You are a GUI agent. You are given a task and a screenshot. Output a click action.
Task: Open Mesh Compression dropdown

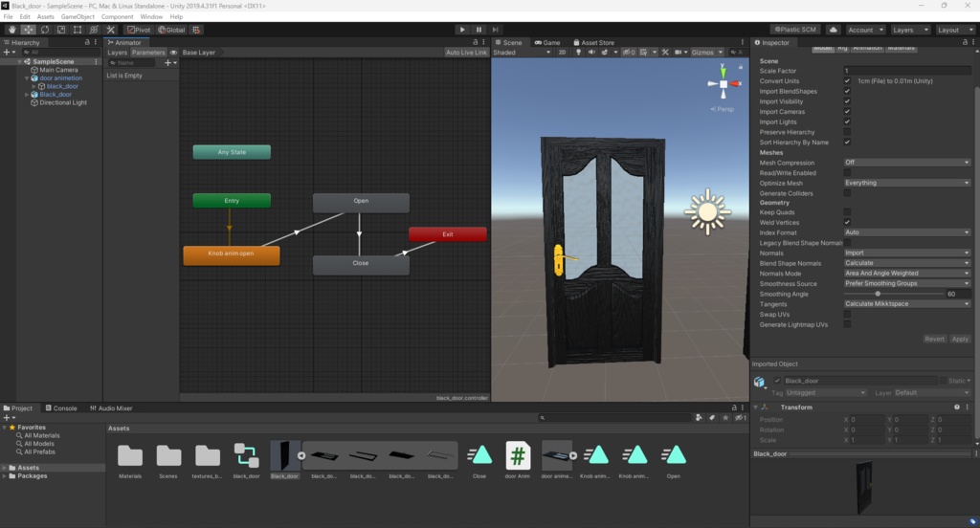[907, 163]
